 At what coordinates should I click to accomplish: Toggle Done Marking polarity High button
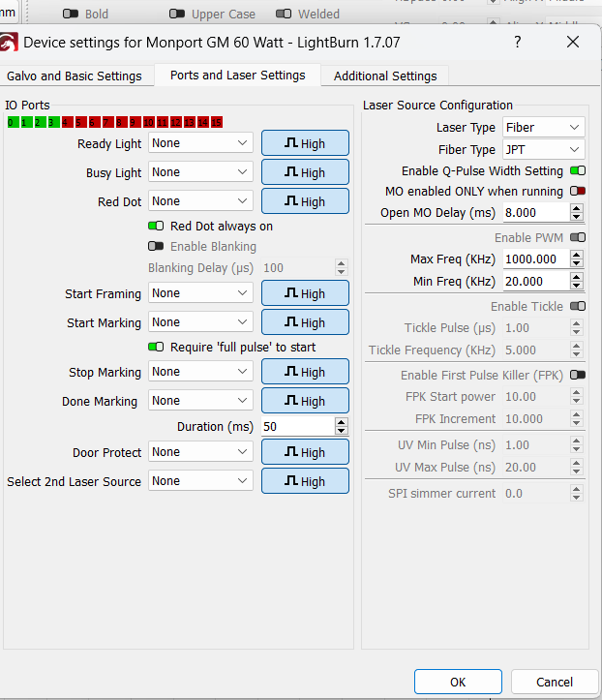(x=305, y=401)
